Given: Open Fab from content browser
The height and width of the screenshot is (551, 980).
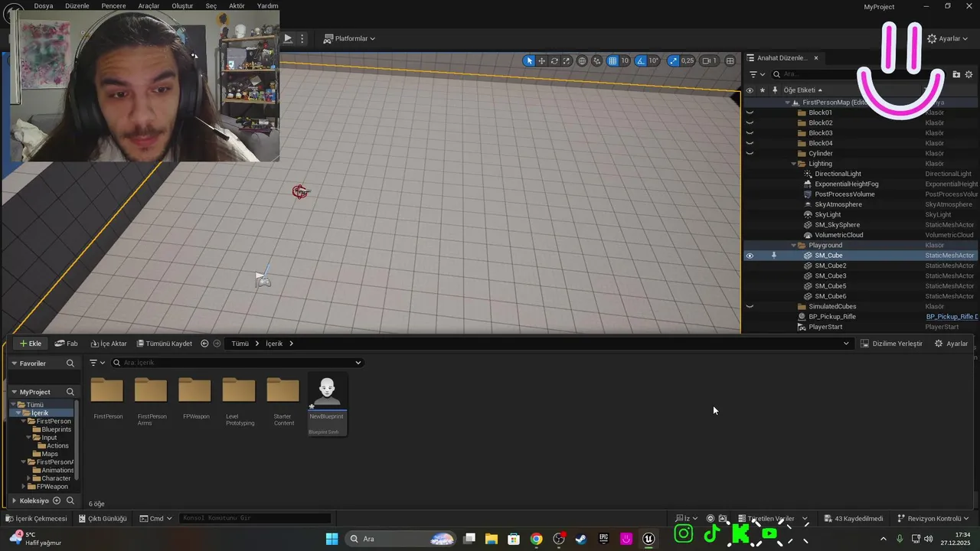Looking at the screenshot, I should coord(67,344).
